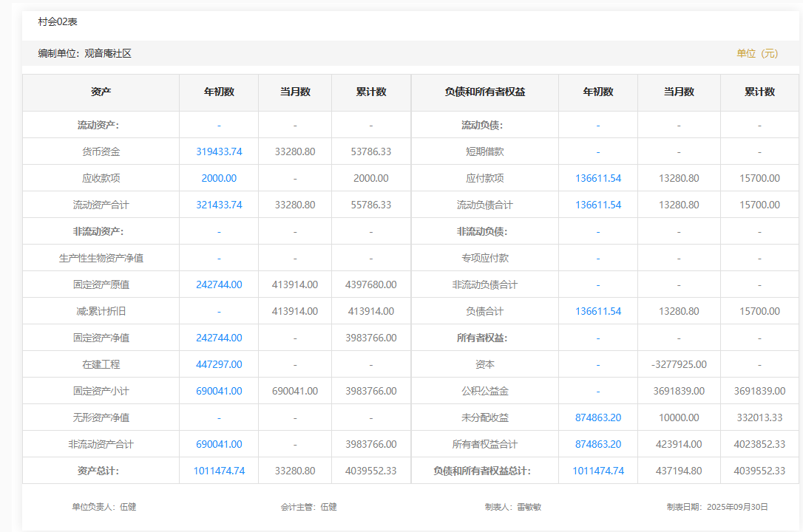The image size is (803, 532).
Task: Open 负债和所有者权益总计 年初数 link
Action: click(598, 471)
